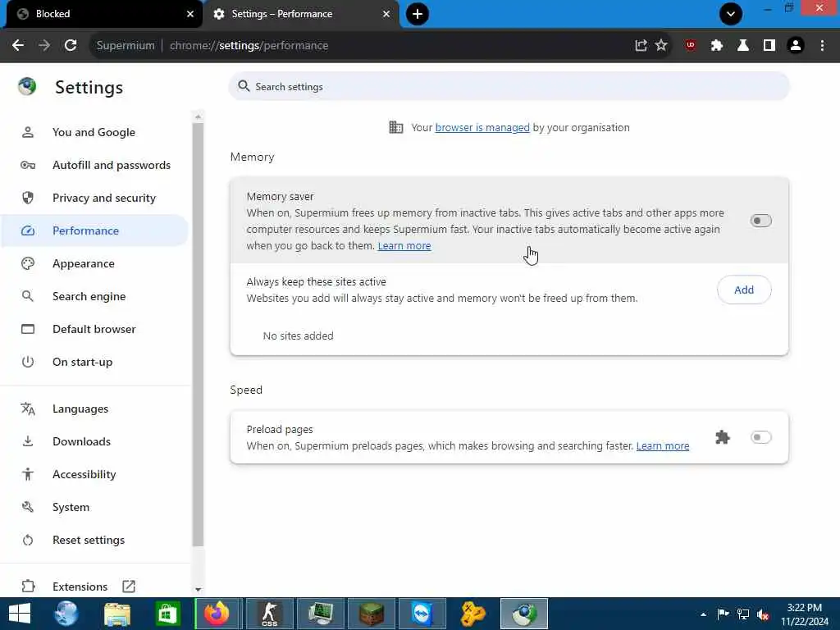Click the forward navigation arrow
Viewport: 840px width, 630px height.
pyautogui.click(x=44, y=46)
